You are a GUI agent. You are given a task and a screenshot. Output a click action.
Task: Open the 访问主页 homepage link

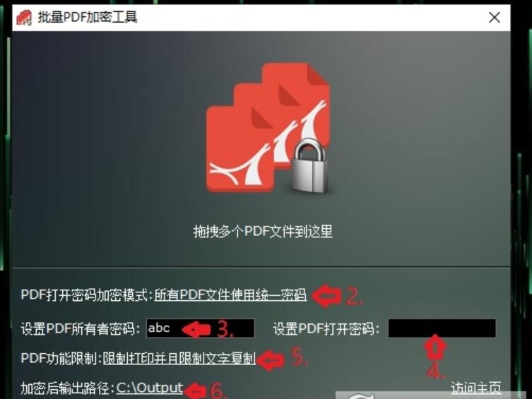pos(476,388)
